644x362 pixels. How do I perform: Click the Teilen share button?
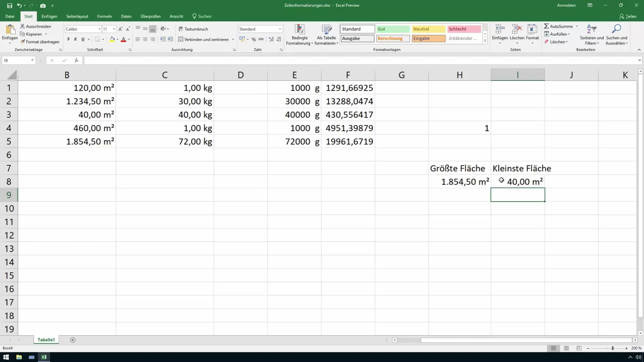[x=628, y=16]
